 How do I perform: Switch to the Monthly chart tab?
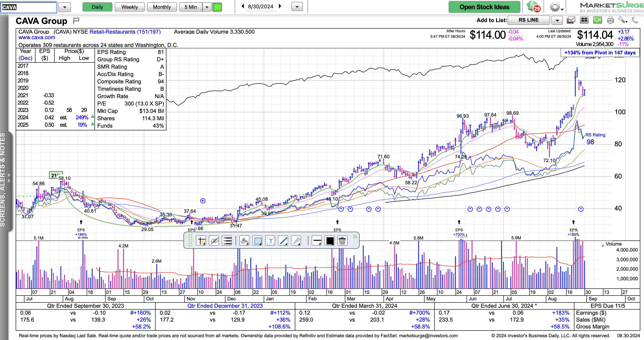tap(162, 7)
